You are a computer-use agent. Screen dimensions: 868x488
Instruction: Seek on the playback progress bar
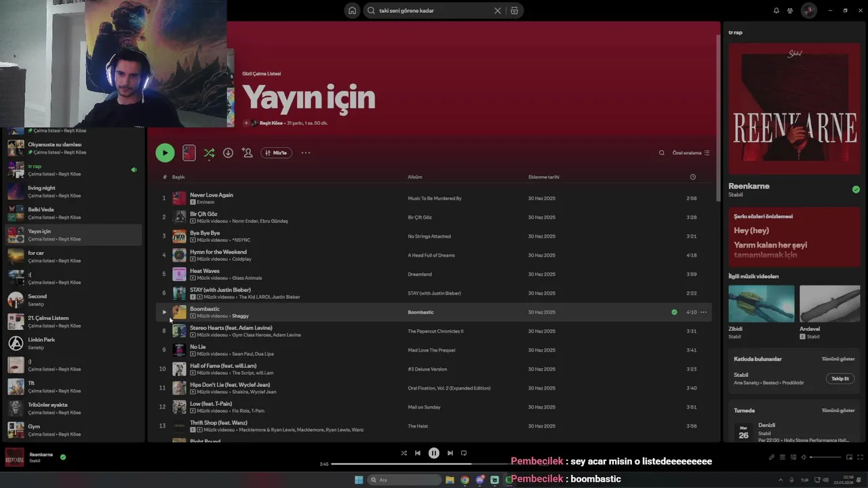click(x=434, y=464)
